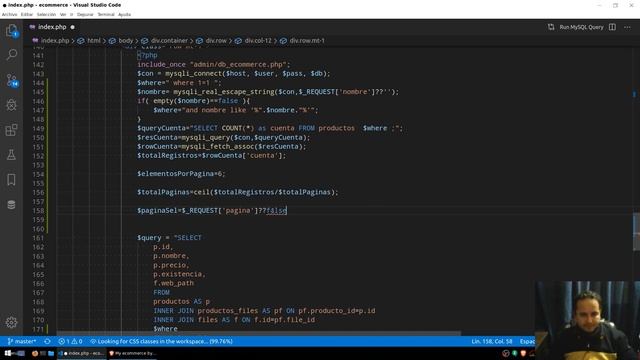Open the Testing flask view
Image resolution: width=640 pixels, height=360 pixels.
(11, 155)
